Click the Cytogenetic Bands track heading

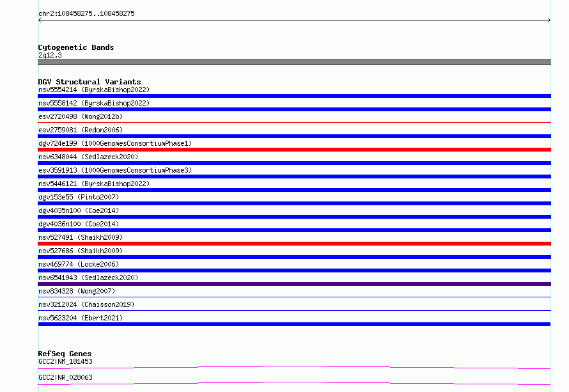(x=76, y=47)
